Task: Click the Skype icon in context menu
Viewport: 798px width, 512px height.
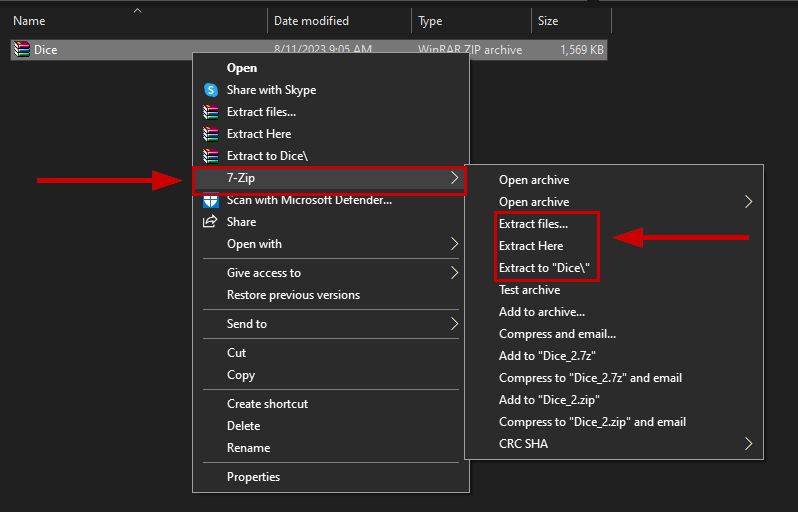Action: pos(211,90)
